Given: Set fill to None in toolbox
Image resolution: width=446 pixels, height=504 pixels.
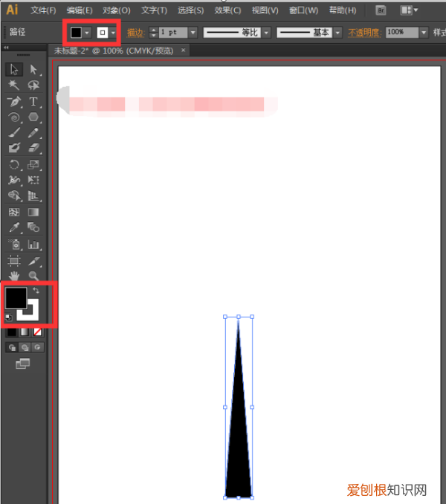Looking at the screenshot, I should pyautogui.click(x=38, y=332).
